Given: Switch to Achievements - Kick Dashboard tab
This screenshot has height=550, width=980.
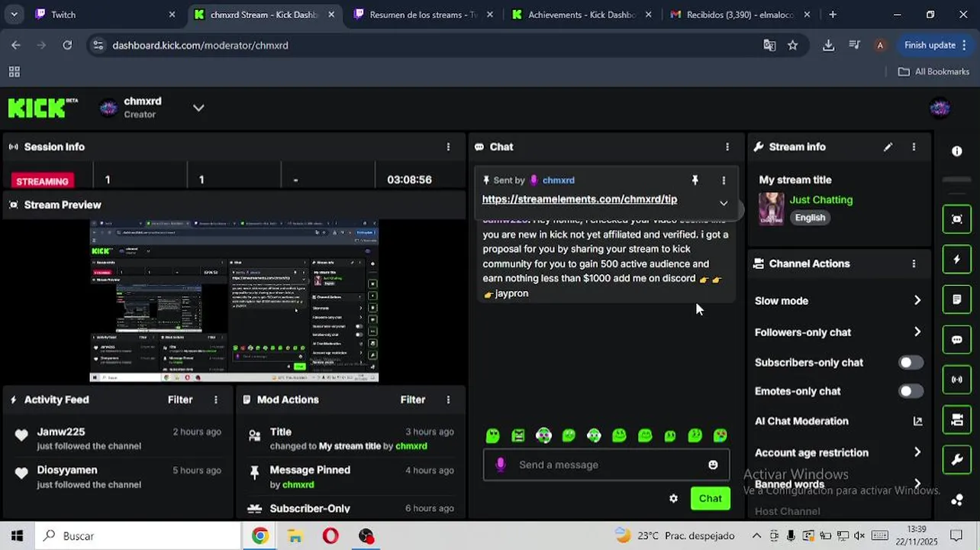Looking at the screenshot, I should tap(582, 15).
